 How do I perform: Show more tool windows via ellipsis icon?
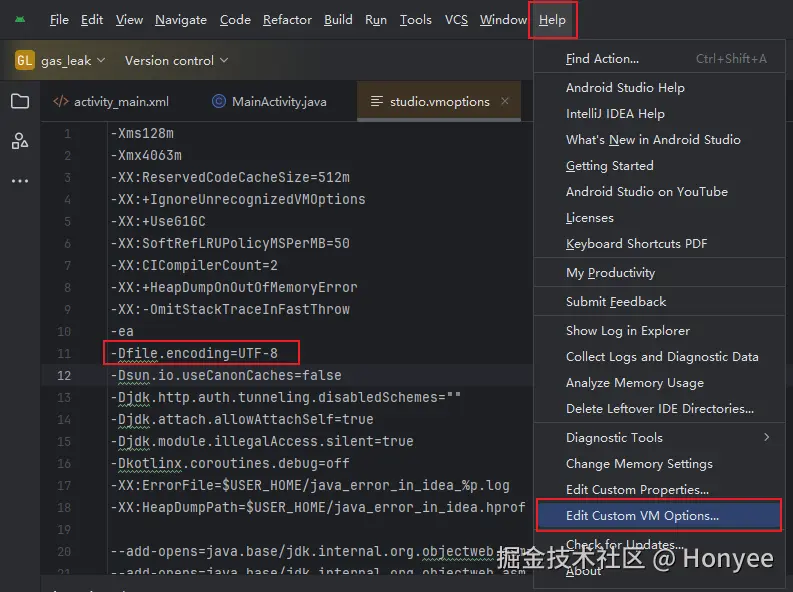20,180
